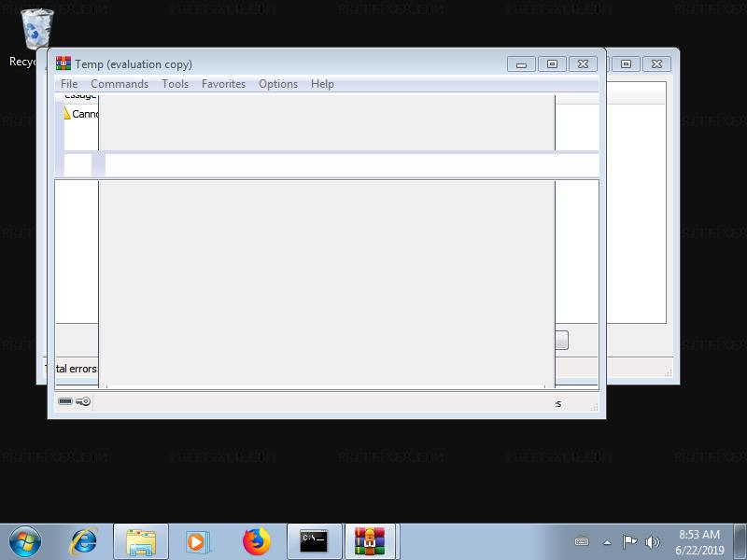
Task: Minimize the Temp (evaluation copy) window
Action: 521,64
